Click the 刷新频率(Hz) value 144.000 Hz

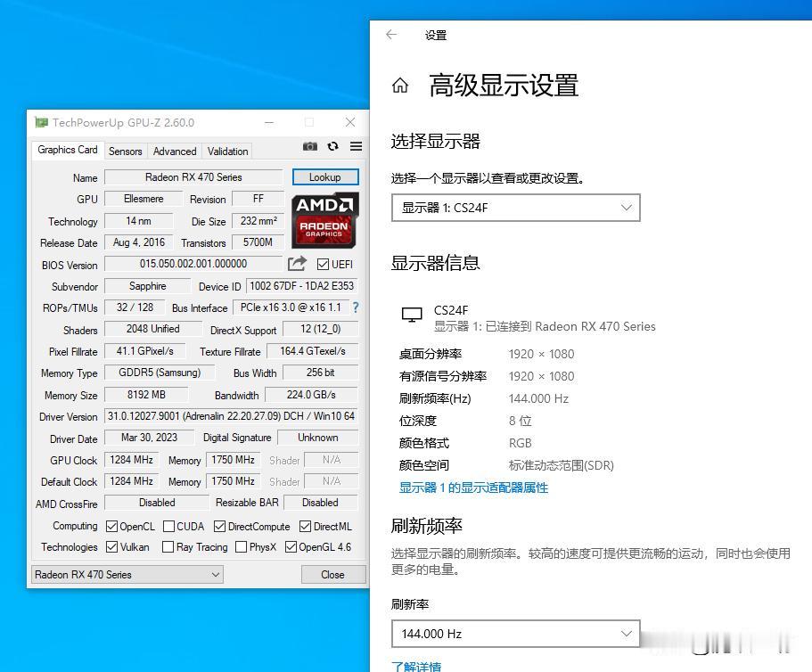point(538,398)
